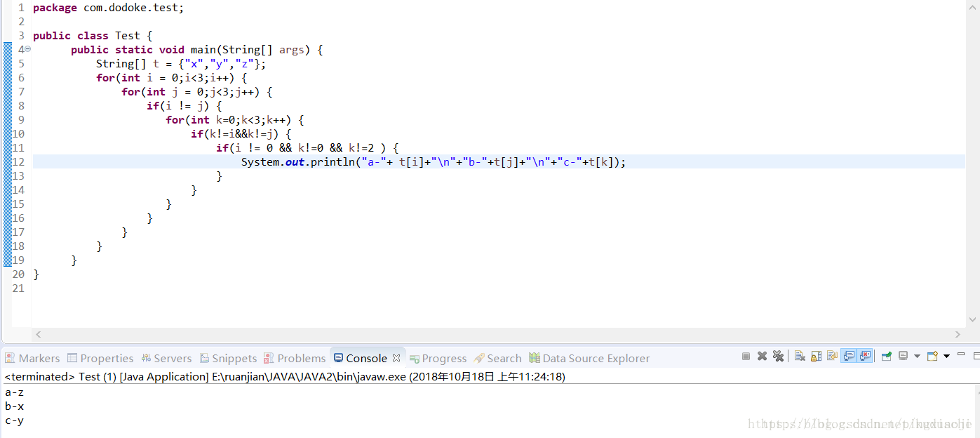980x438 pixels.
Task: Click the "for(int i = 0;i<3;i++)" line
Action: point(171,78)
